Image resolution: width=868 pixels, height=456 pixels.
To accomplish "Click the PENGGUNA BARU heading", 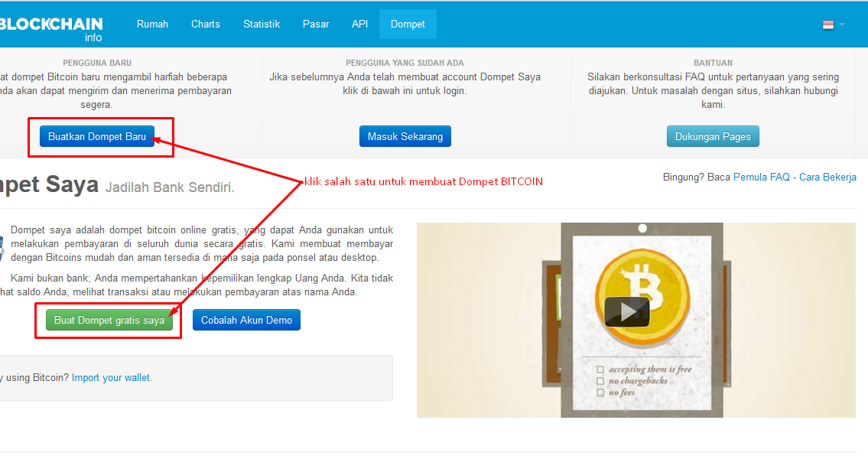I will pyautogui.click(x=97, y=64).
